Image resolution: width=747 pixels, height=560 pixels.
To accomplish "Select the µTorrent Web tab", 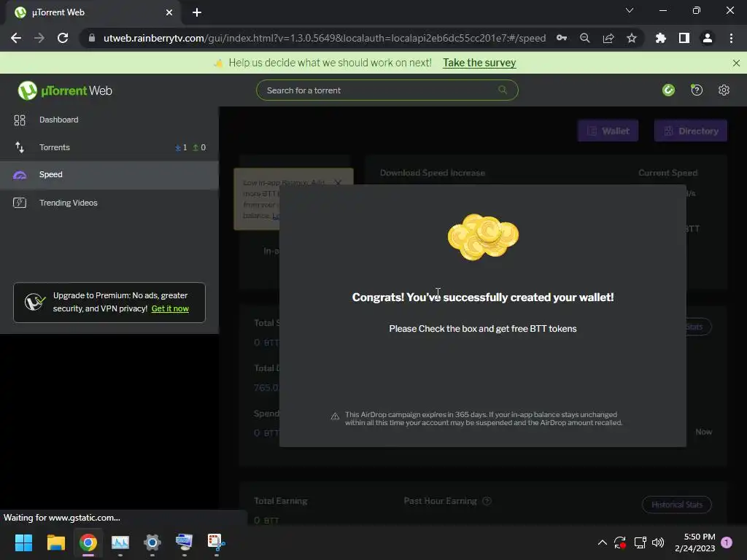I will click(x=93, y=12).
